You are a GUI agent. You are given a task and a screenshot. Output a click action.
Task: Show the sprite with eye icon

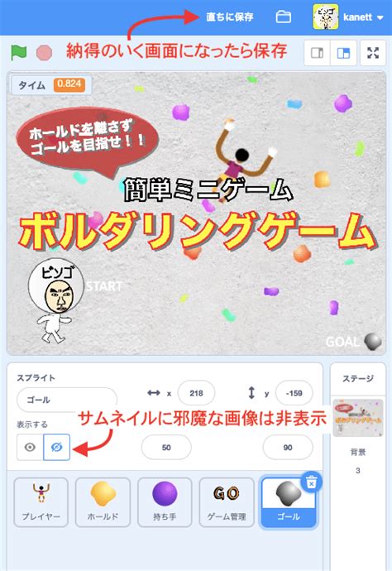(30, 447)
